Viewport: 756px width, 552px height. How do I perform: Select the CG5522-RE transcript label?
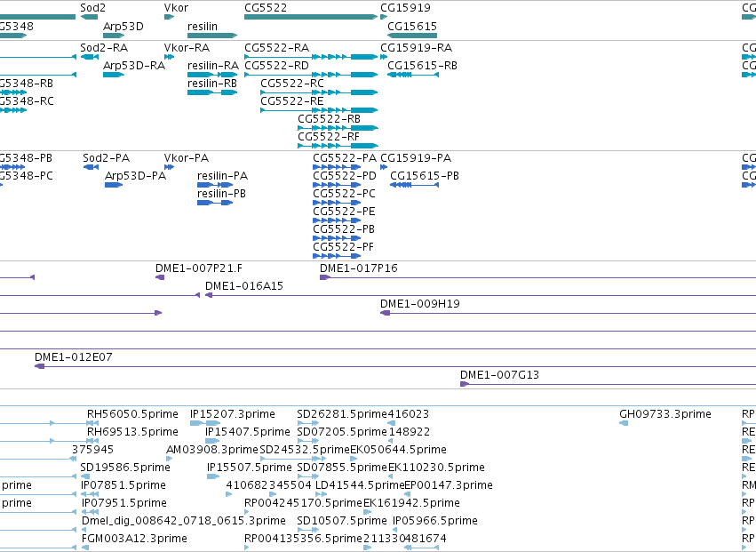coord(292,101)
